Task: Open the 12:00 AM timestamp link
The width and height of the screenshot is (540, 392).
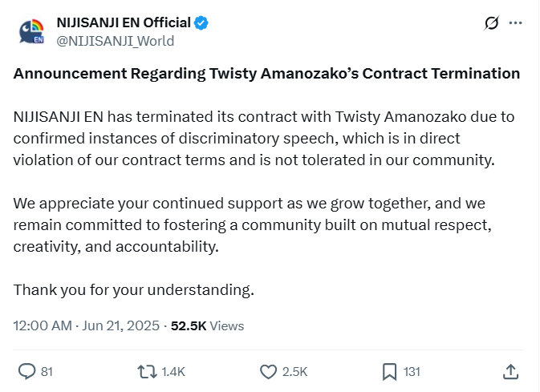Action: (43, 325)
